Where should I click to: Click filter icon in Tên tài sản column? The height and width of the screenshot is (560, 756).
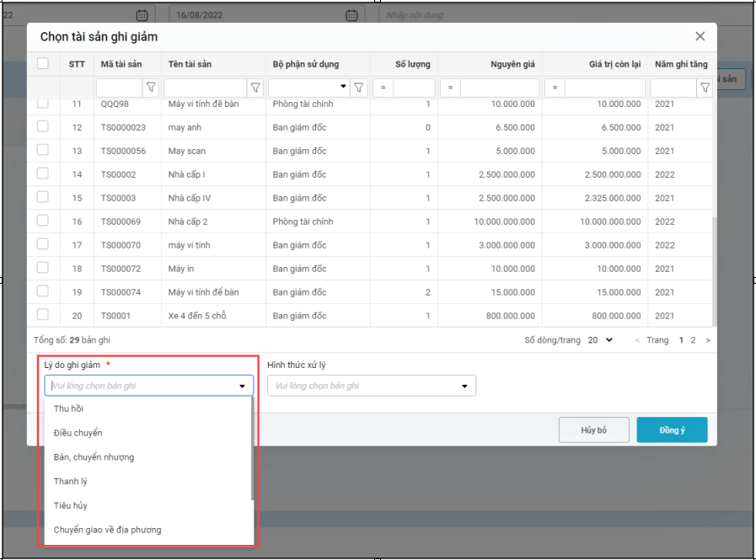255,88
